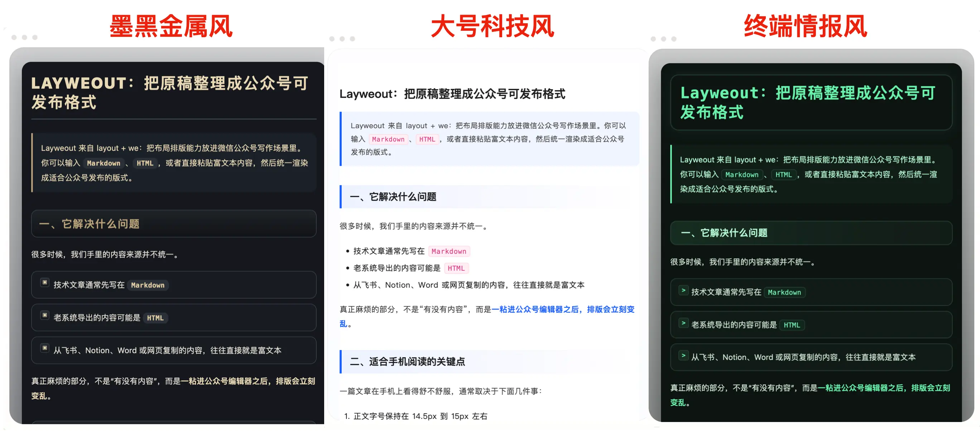This screenshot has height=431, width=980.
Task: Select 一、它解决什么问题 heading in gold-theme panel
Action: point(90,224)
